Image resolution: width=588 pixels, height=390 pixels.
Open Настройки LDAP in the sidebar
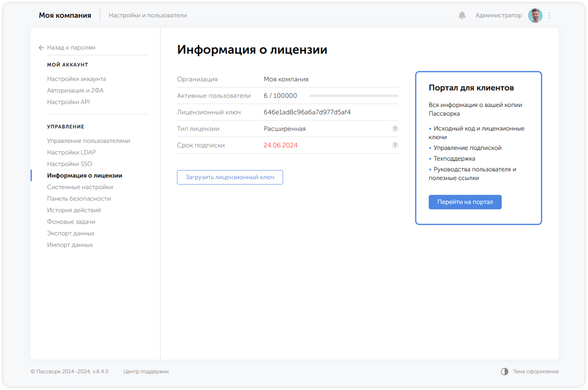point(71,152)
